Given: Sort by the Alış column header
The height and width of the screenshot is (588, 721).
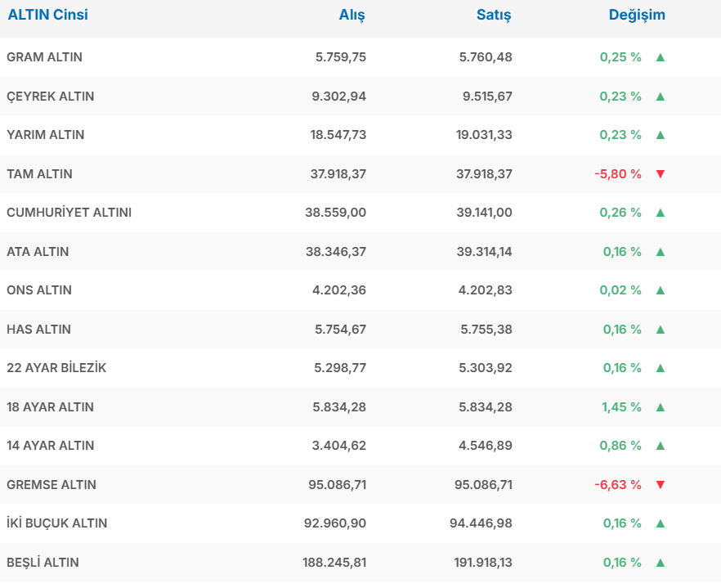Looking at the screenshot, I should (352, 15).
